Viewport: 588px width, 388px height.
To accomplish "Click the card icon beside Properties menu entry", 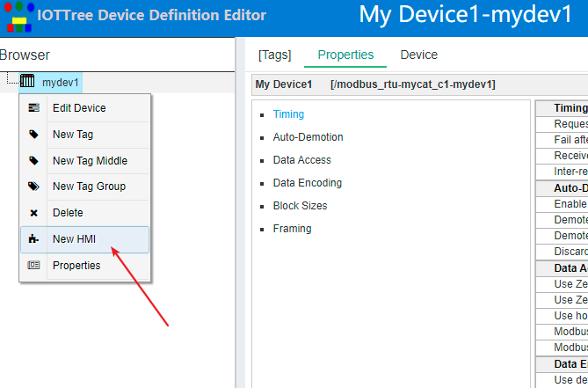I will pyautogui.click(x=33, y=266).
